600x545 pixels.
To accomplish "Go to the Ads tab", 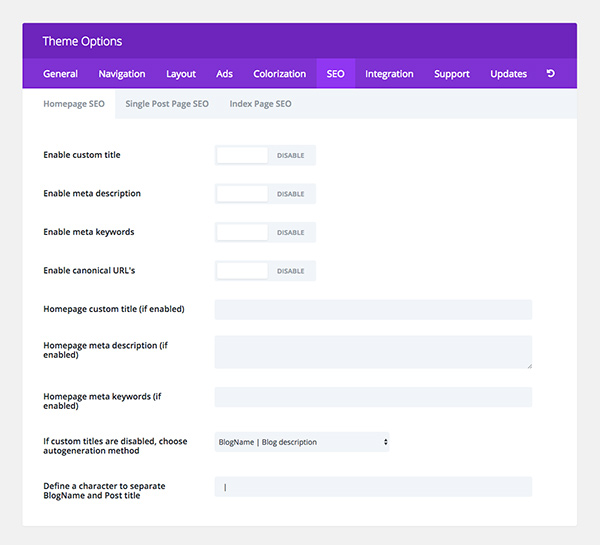I will click(x=224, y=73).
